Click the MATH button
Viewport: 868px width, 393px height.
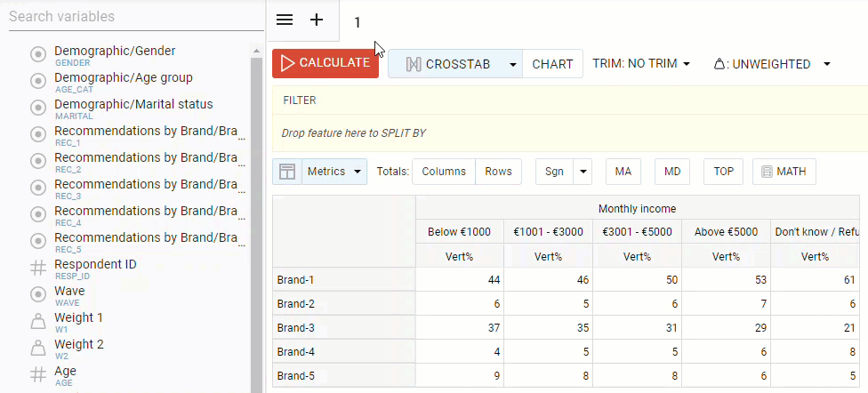784,172
